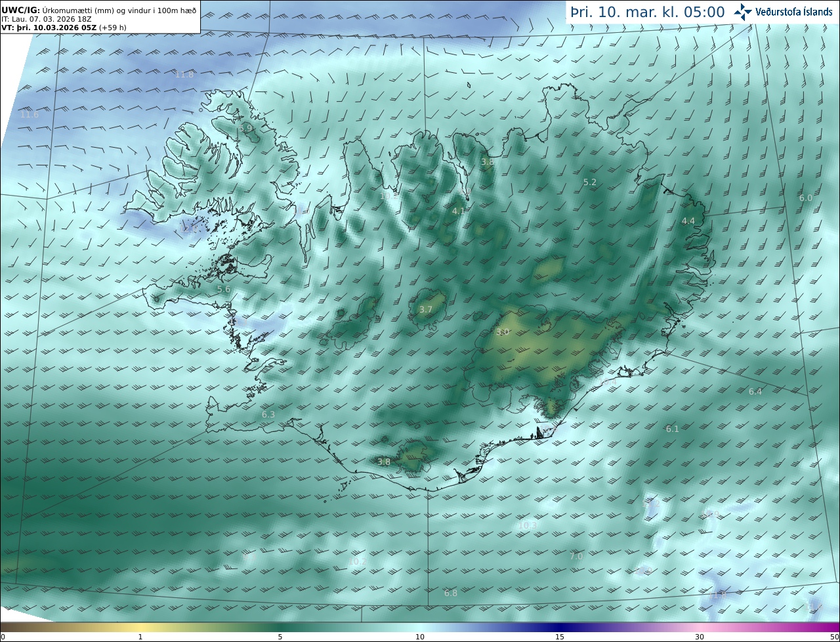The height and width of the screenshot is (642, 840).
Task: Click the init time line 'IT: Lau. 07. 03. 2026 18Z'
Action: (x=46, y=19)
